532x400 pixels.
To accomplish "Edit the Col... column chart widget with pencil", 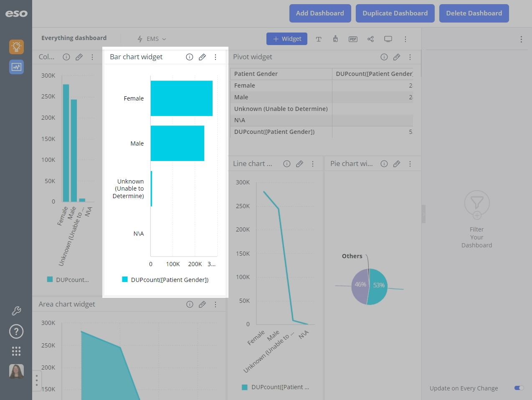I will tap(79, 57).
